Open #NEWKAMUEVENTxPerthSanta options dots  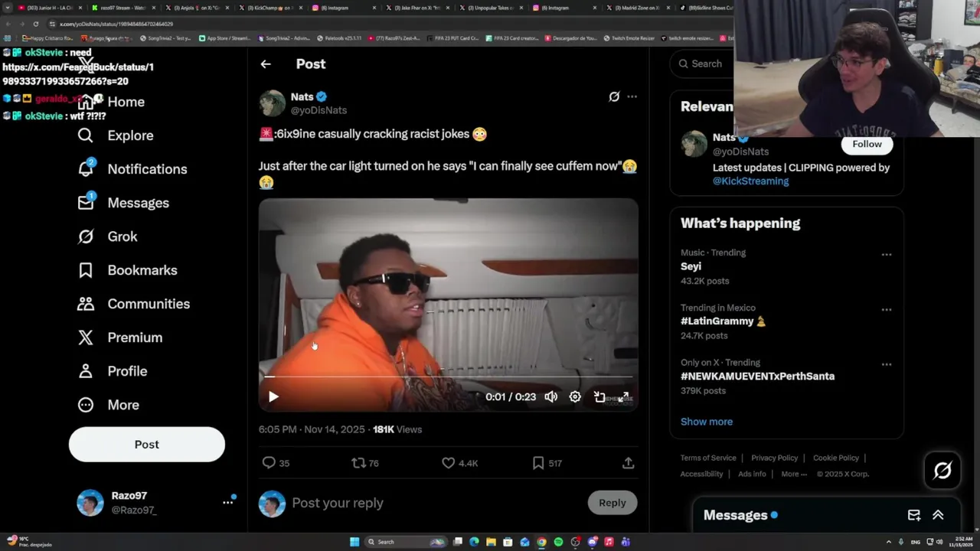(887, 364)
